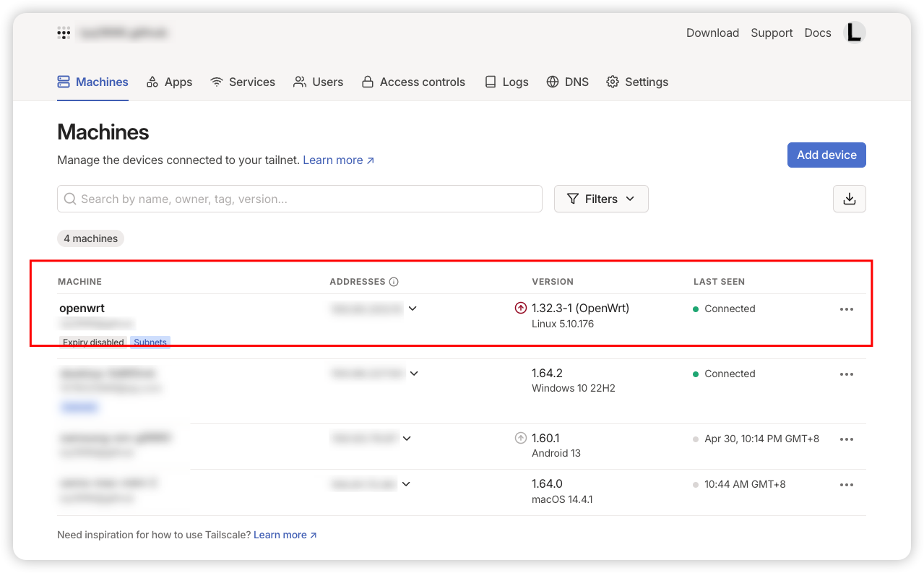Click the download export machines icon button
This screenshot has height=573, width=924.
(x=849, y=199)
